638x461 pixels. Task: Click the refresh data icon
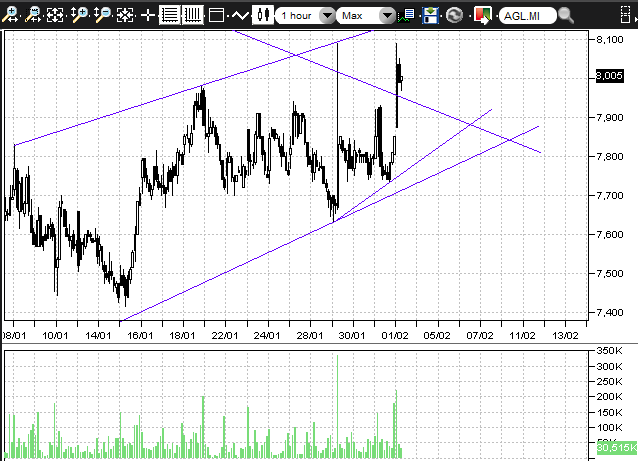click(x=454, y=15)
